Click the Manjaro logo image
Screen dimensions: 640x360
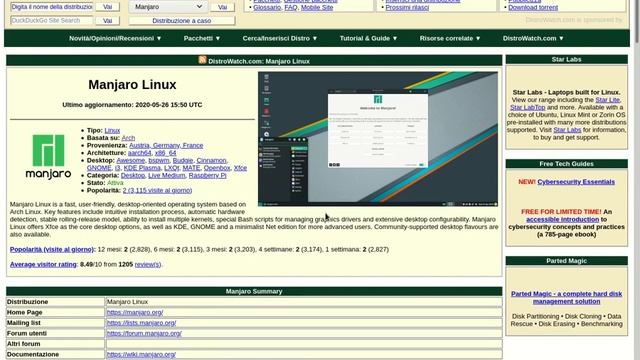[48, 157]
